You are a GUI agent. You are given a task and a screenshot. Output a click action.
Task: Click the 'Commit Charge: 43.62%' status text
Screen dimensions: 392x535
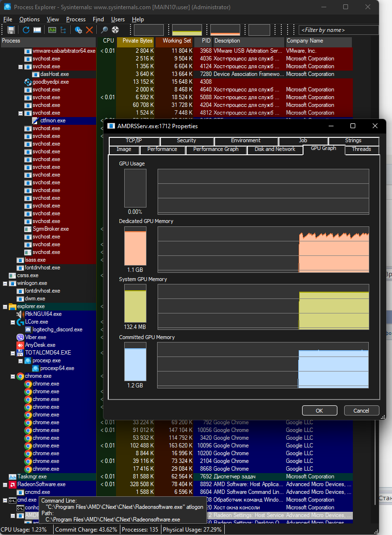coord(86,530)
